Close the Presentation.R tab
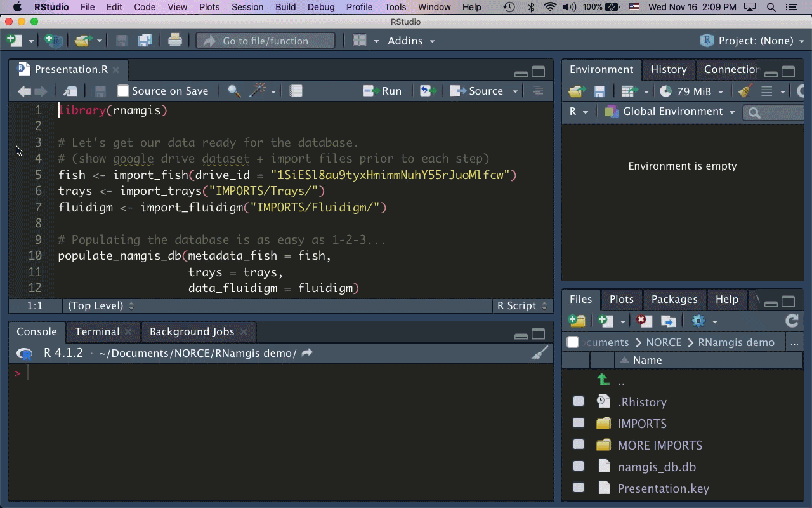 [115, 69]
